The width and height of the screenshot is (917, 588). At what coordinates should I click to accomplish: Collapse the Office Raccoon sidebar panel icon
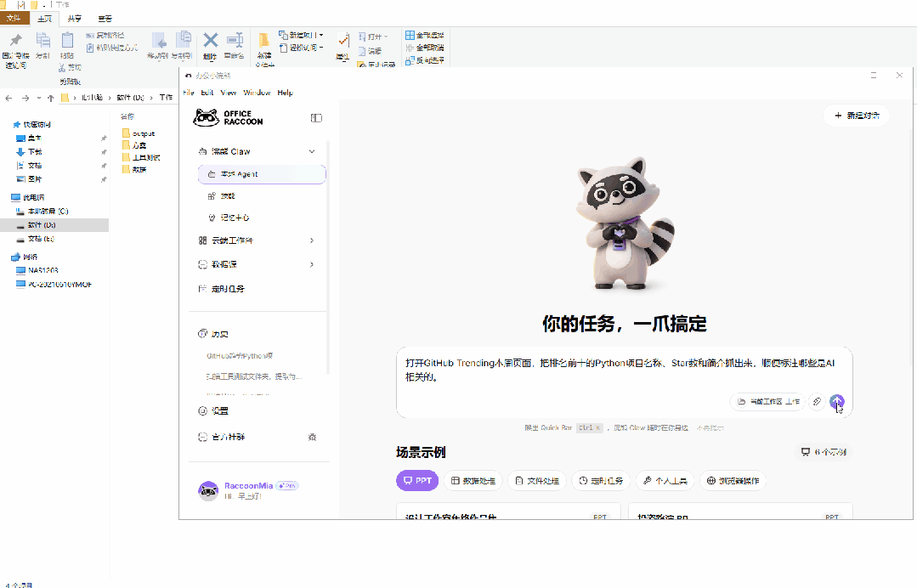316,118
